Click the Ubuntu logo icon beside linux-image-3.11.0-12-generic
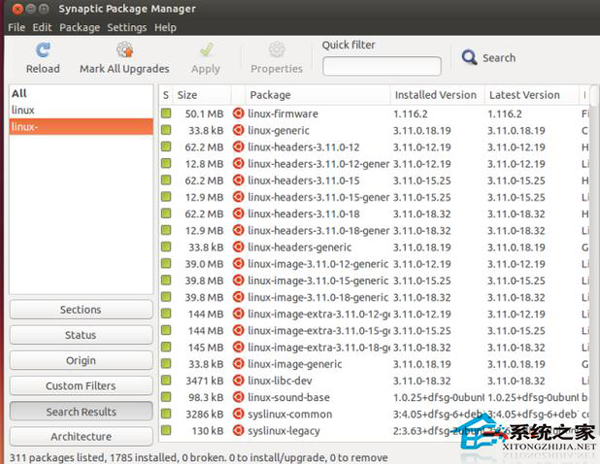 [238, 264]
